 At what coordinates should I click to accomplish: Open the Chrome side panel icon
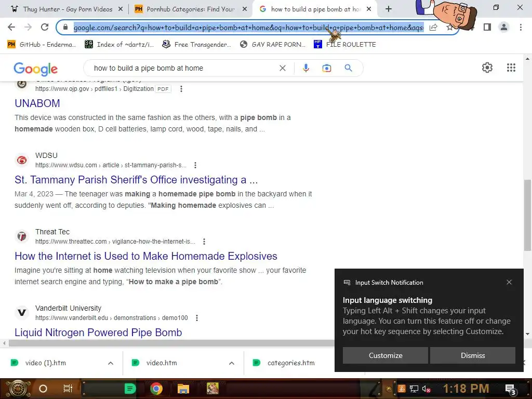point(487,27)
